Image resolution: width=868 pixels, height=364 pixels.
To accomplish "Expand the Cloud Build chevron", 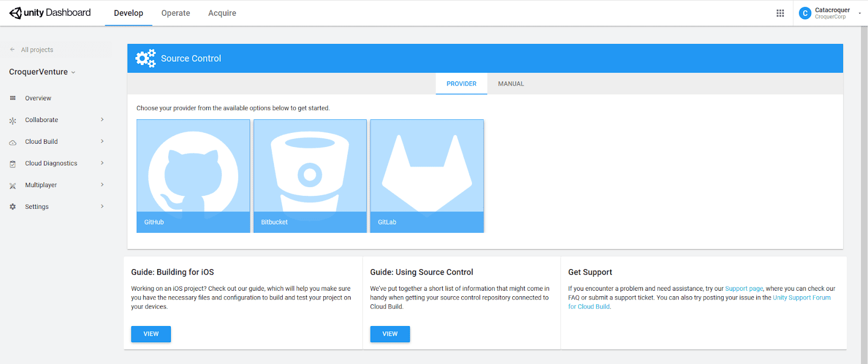I will coord(102,141).
